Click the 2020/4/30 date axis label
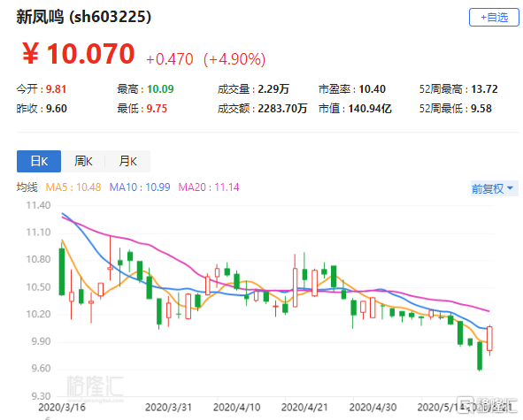 [373, 408]
